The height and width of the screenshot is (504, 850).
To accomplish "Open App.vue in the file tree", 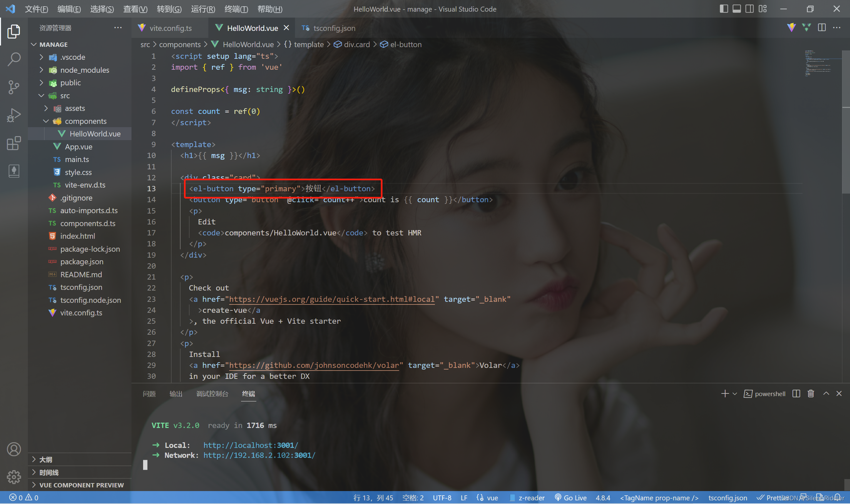I will [80, 147].
